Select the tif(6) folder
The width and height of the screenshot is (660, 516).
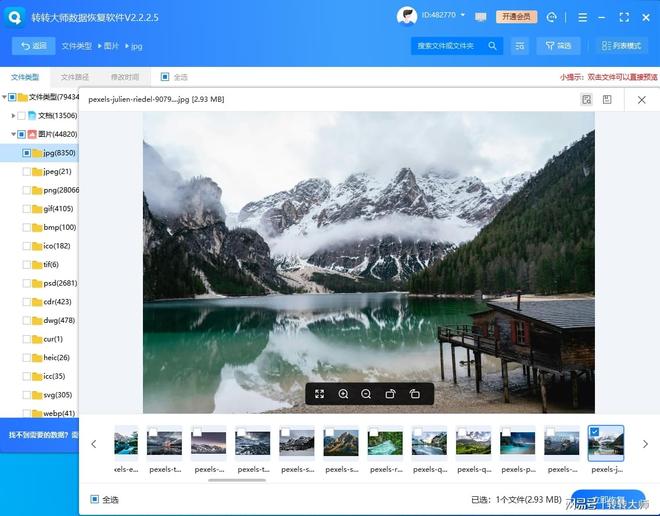[x=45, y=264]
